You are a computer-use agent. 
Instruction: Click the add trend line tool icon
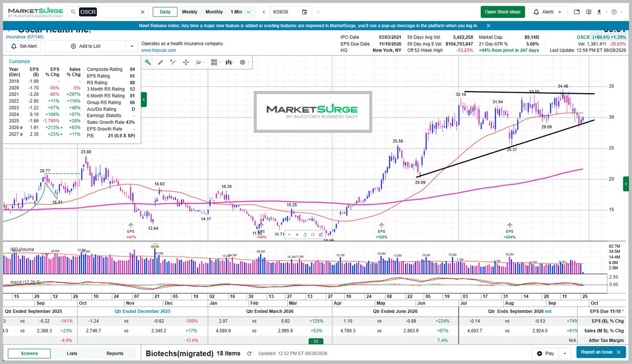click(173, 62)
